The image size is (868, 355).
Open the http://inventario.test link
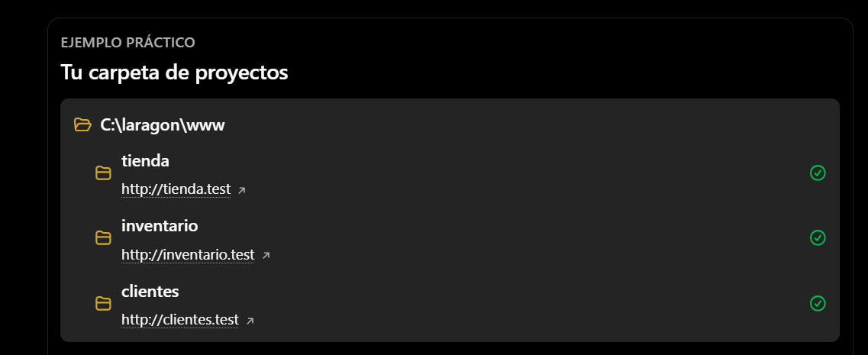pyautogui.click(x=188, y=255)
